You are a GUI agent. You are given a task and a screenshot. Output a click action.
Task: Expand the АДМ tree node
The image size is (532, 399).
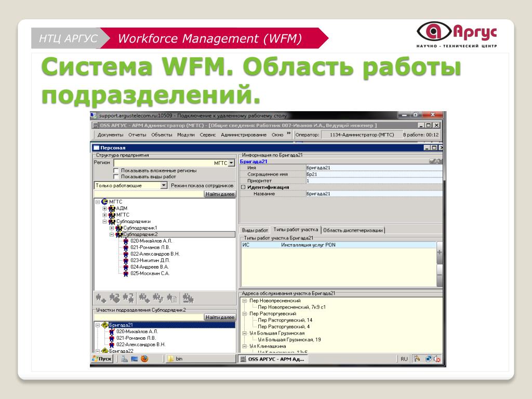point(104,208)
